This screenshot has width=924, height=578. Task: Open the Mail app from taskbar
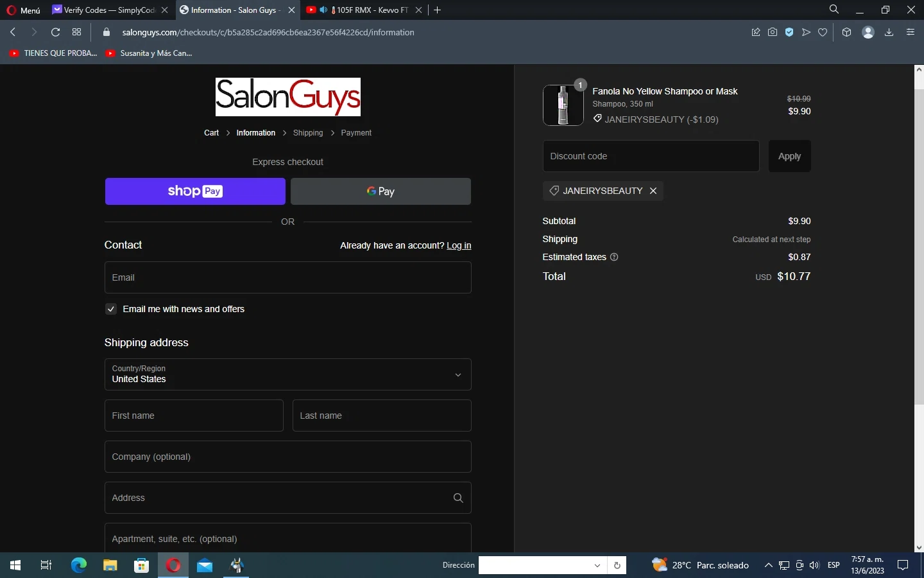205,565
